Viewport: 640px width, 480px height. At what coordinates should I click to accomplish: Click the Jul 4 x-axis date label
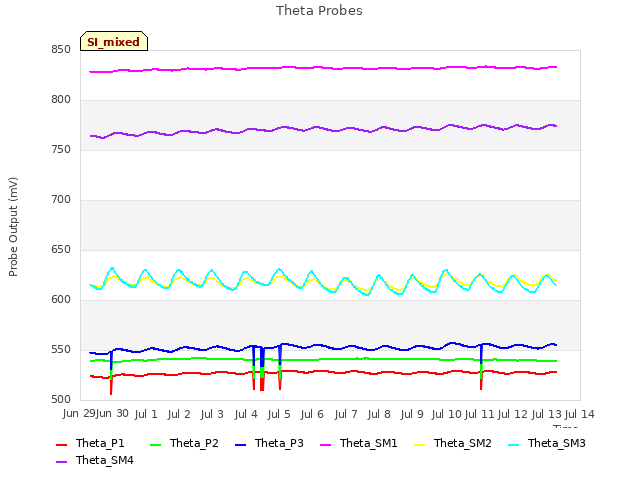coord(246,414)
